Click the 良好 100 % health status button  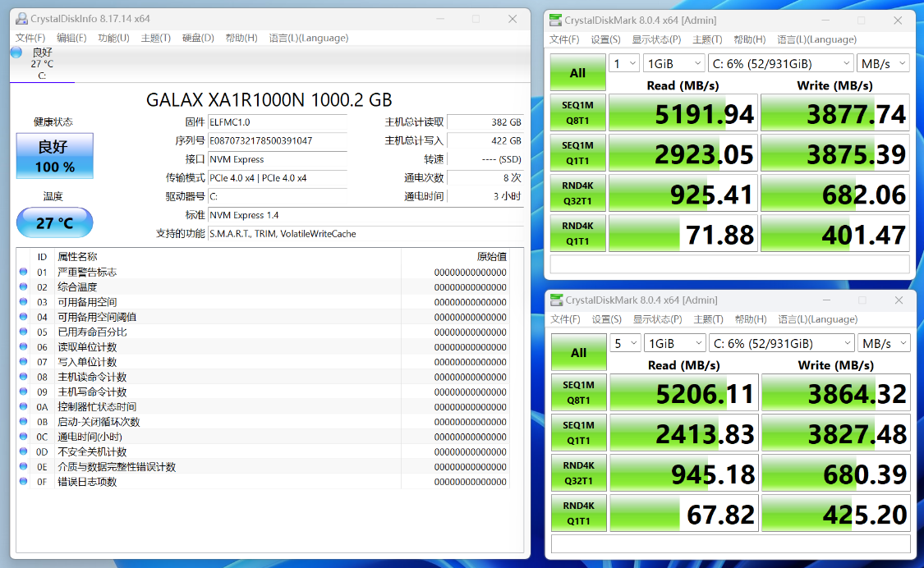coord(55,156)
